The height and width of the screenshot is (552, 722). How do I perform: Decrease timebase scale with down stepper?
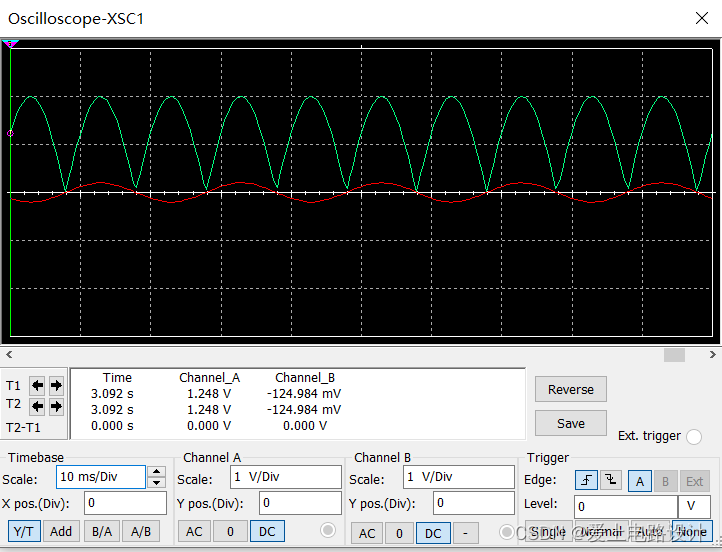pos(157,482)
